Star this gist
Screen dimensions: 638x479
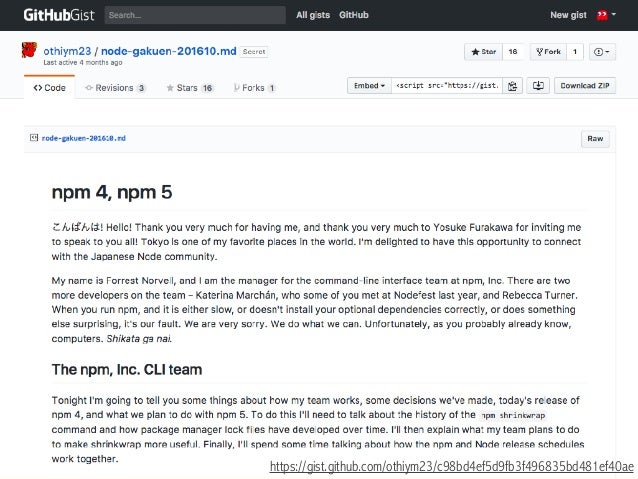pos(483,52)
